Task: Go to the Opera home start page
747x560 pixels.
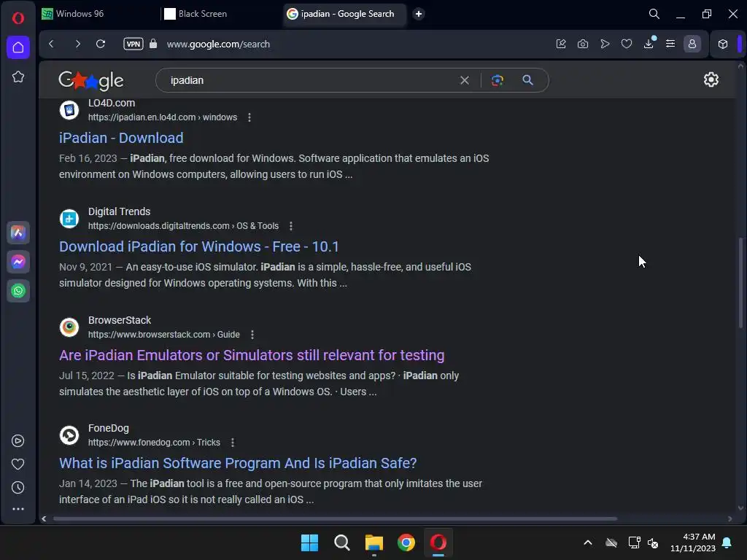Action: pos(18,47)
